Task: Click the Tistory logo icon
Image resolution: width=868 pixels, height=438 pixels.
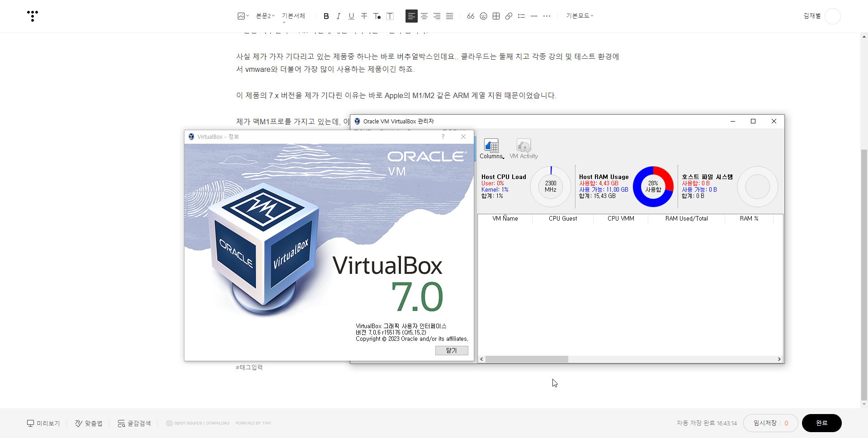Action: point(32,16)
